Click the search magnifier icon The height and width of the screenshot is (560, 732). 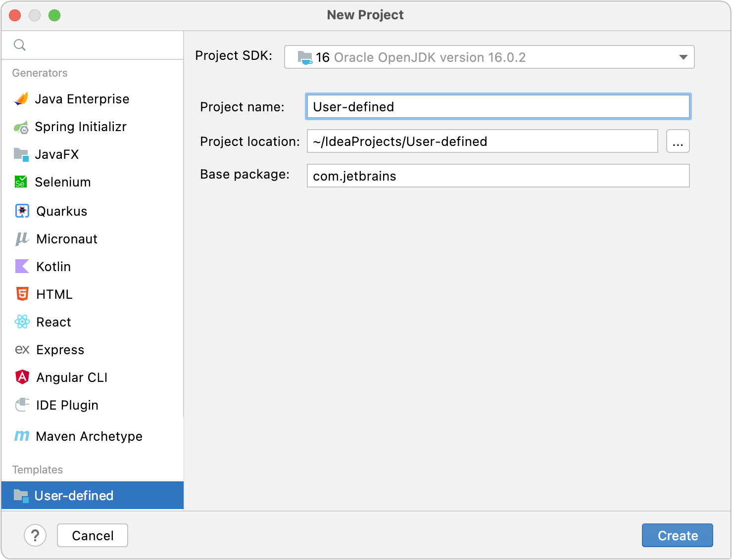[20, 45]
